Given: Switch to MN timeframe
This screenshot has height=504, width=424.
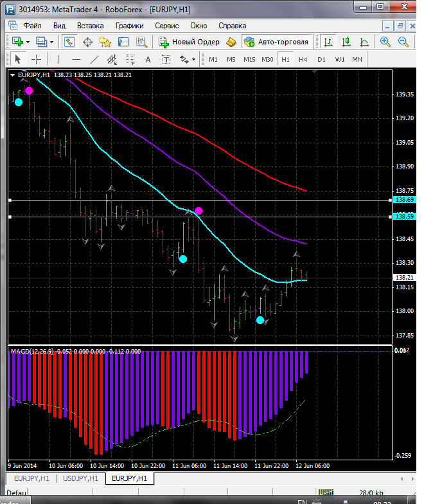Looking at the screenshot, I should click(x=357, y=59).
